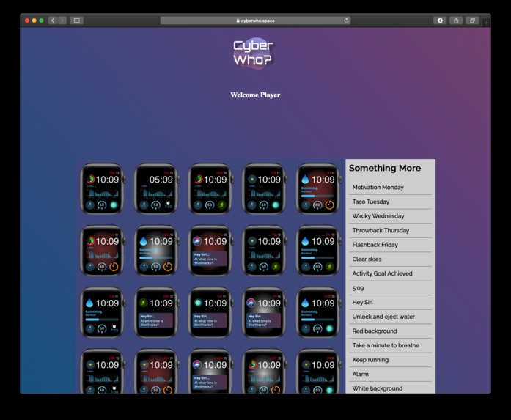Click Safari's forward arrow button
This screenshot has height=420, width=511.
pyautogui.click(x=62, y=21)
